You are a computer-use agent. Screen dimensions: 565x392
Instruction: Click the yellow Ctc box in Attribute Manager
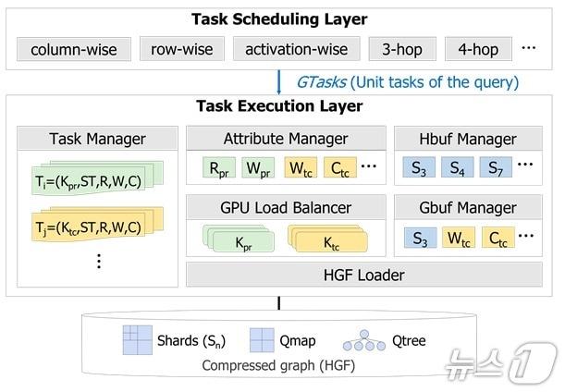(x=340, y=168)
